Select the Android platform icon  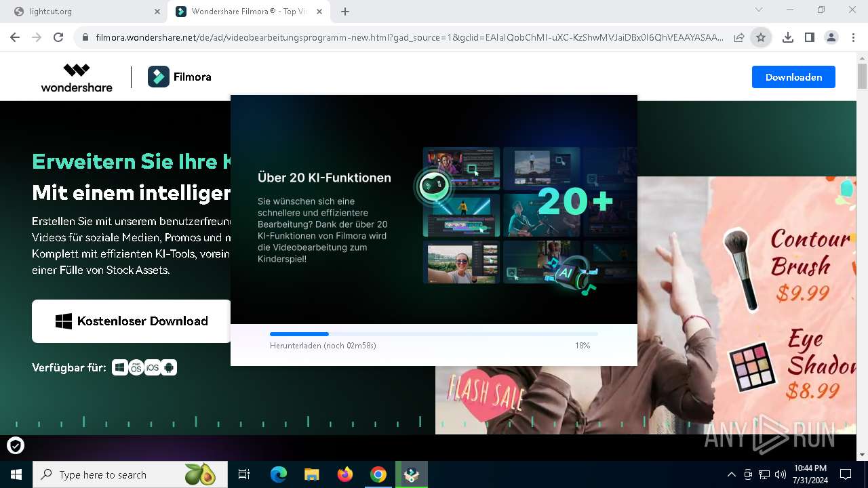coord(169,367)
